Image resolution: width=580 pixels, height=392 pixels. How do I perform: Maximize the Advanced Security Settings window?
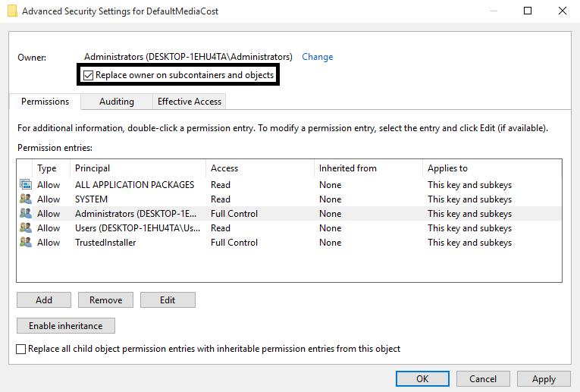coord(528,11)
